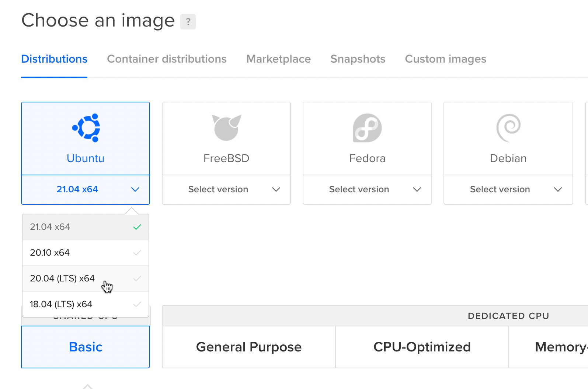Open the Marketplace tab
588x389 pixels.
278,59
